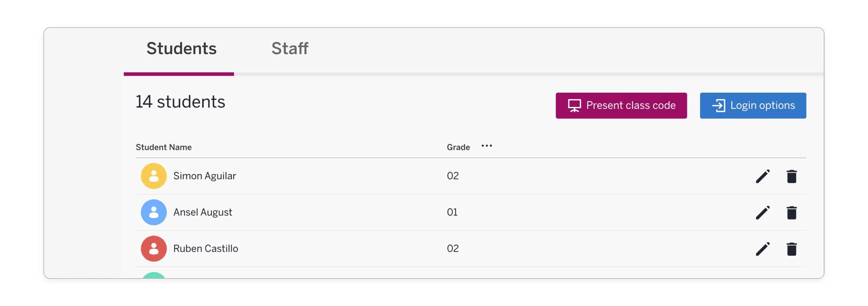Remove Ansel August via trash icon
The width and height of the screenshot is (868, 306).
tap(791, 213)
